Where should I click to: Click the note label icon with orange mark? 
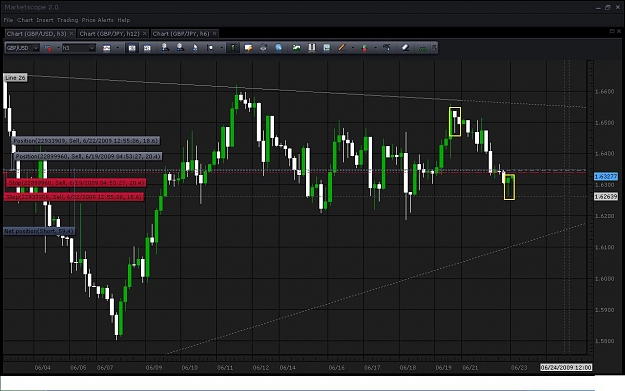click(248, 48)
